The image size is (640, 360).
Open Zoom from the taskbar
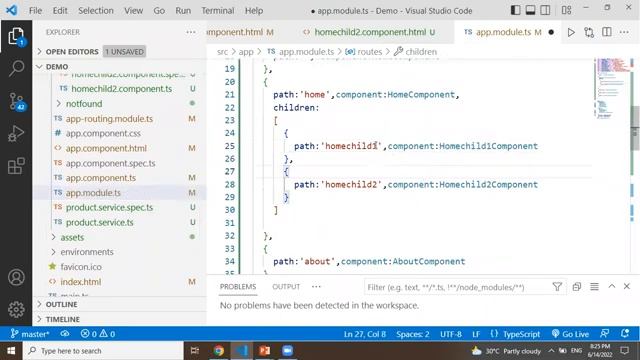point(287,351)
